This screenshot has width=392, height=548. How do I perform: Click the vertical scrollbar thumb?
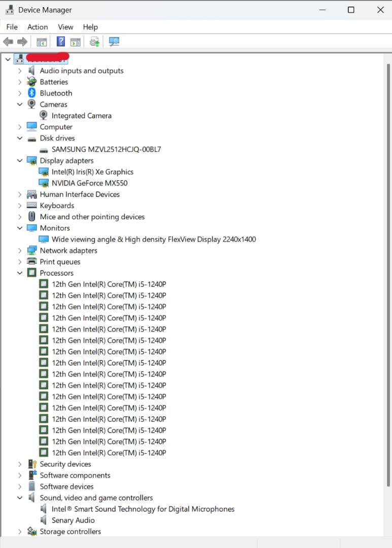coord(388,275)
